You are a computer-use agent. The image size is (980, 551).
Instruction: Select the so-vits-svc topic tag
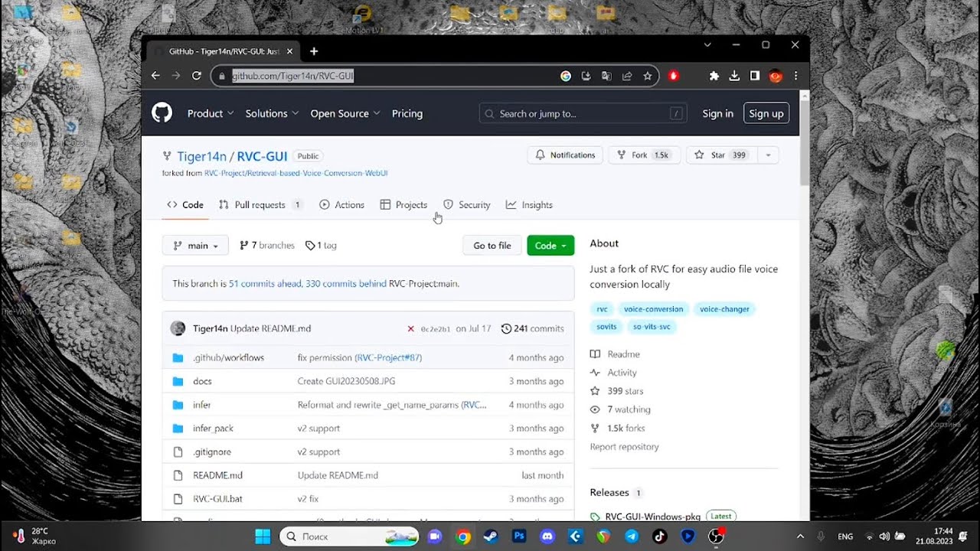[652, 327]
